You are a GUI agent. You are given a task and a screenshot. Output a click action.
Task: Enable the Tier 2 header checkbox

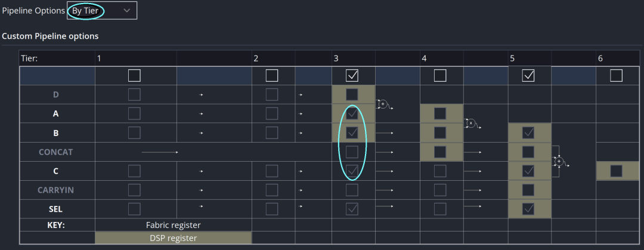[x=272, y=75]
